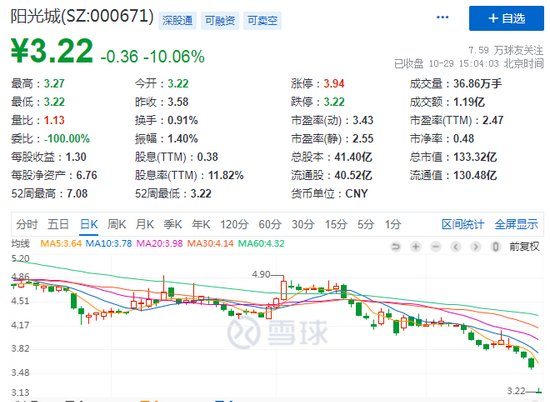This screenshot has height=402, width=550.
Task: Select the 年K chart tab
Action: [201, 224]
